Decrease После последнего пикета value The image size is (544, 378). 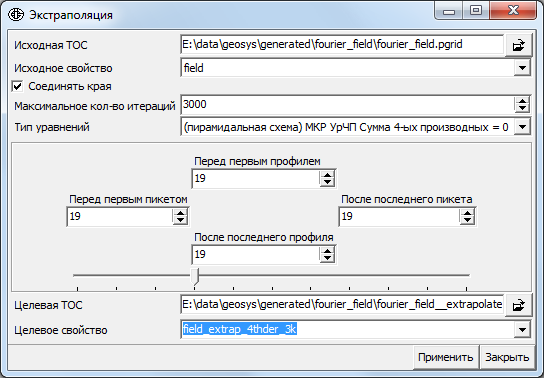pyautogui.click(x=467, y=220)
